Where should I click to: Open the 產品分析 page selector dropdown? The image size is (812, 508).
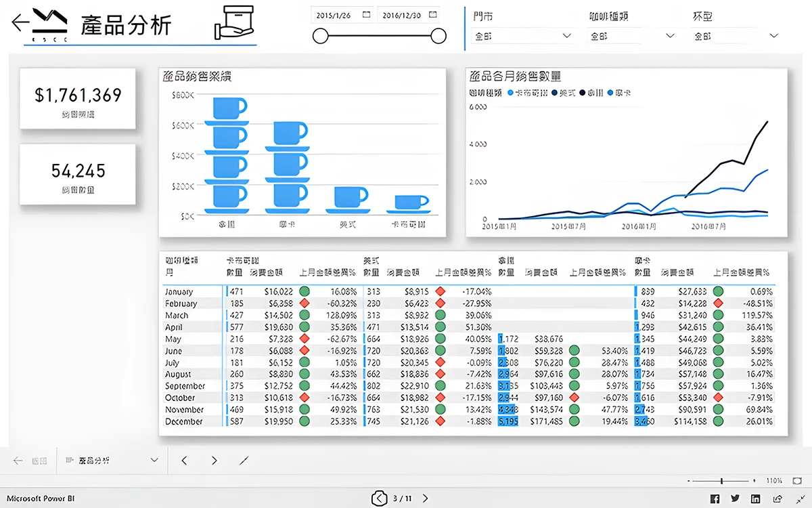click(154, 461)
